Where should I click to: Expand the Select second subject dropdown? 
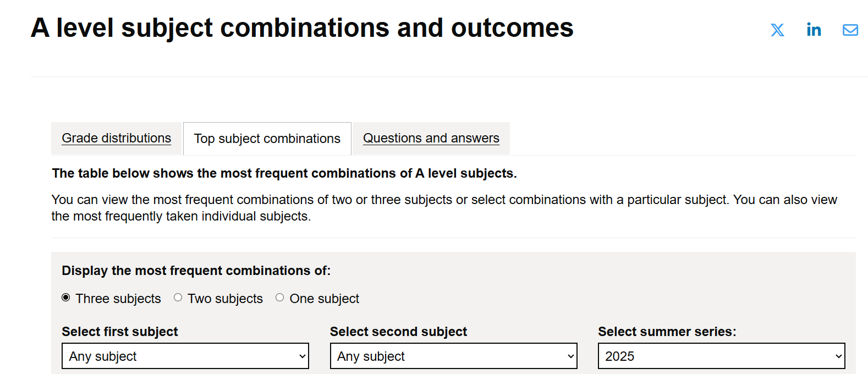[x=453, y=356]
